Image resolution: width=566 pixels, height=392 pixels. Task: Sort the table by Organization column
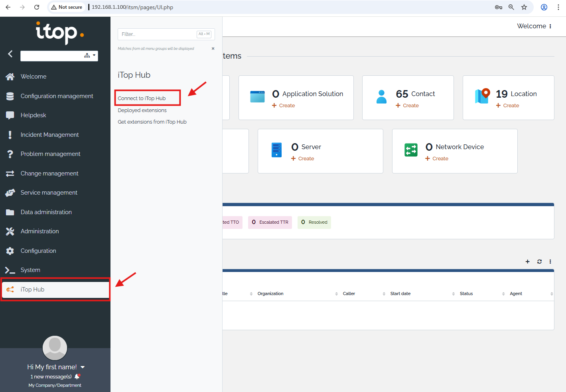coord(270,294)
